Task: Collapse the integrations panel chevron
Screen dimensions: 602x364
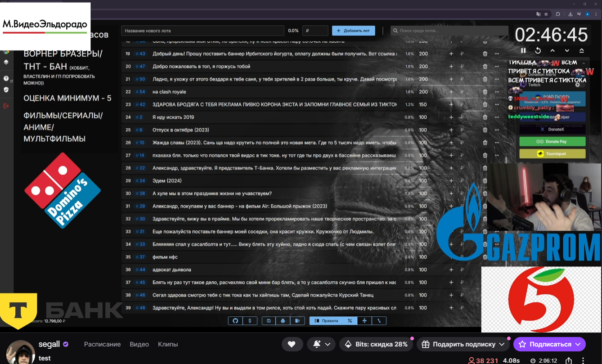Action: click(583, 63)
